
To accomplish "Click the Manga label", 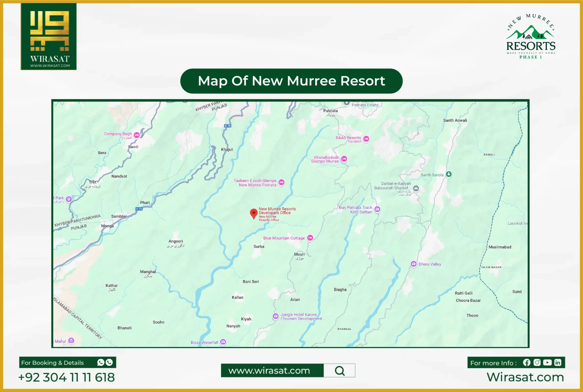I will coord(107,226).
